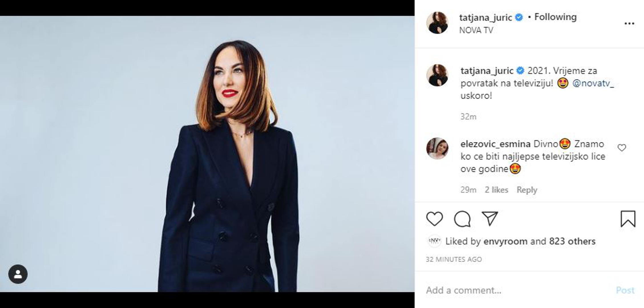Open the three-dot more options menu
644x308 pixels.
629,24
